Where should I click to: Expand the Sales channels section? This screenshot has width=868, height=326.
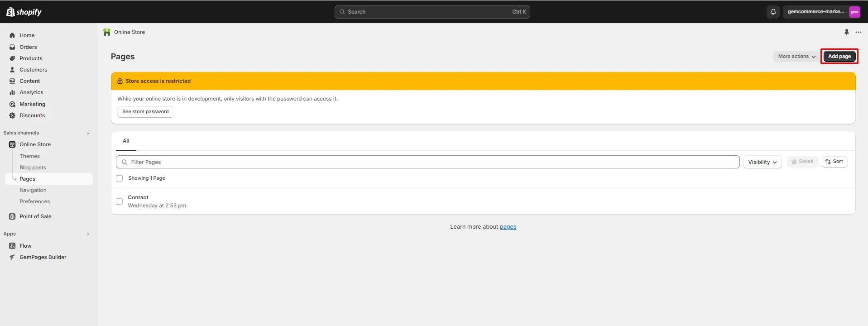(x=88, y=133)
